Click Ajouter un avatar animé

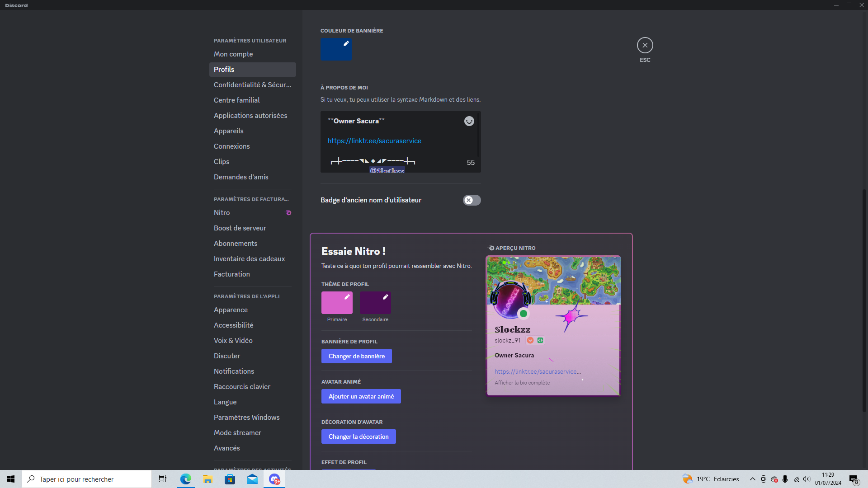coord(361,396)
